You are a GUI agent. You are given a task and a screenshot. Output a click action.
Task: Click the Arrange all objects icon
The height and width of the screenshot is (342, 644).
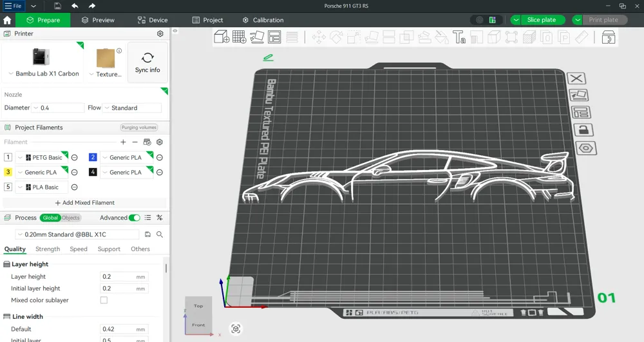click(x=274, y=37)
